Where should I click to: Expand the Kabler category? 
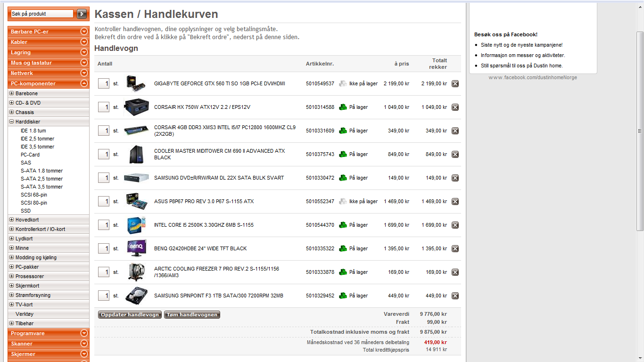[x=84, y=42]
